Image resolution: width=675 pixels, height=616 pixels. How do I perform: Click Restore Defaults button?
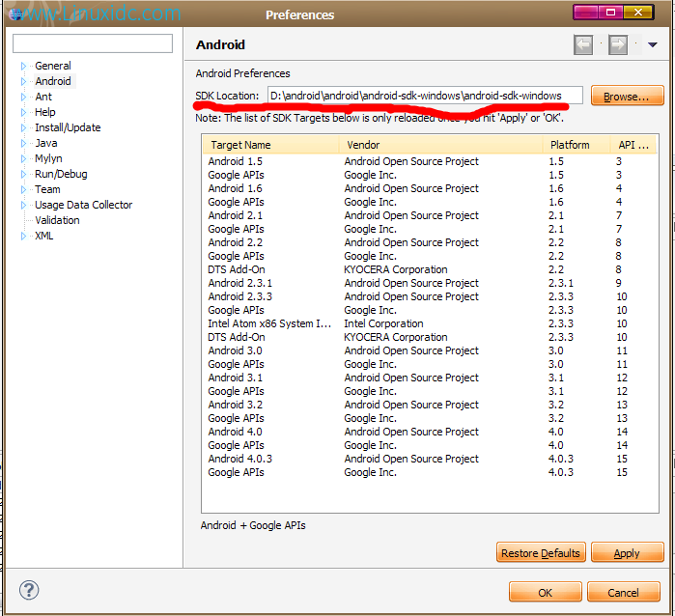(541, 552)
